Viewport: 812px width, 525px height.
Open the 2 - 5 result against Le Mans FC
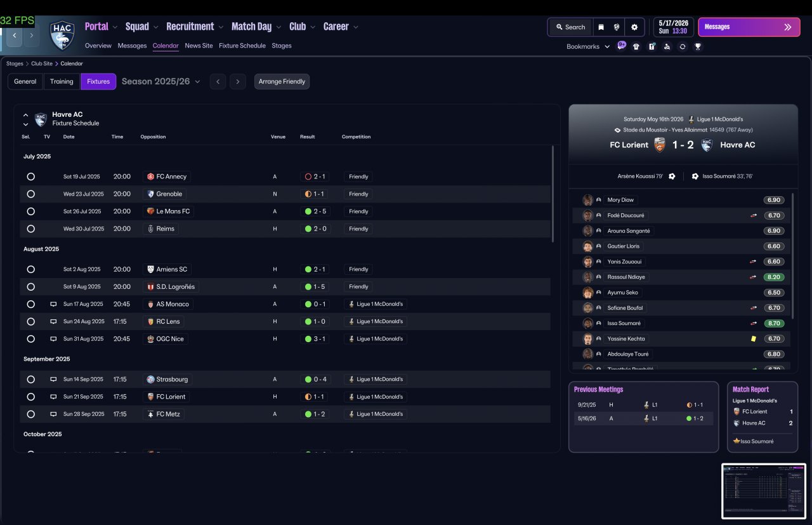pyautogui.click(x=315, y=211)
